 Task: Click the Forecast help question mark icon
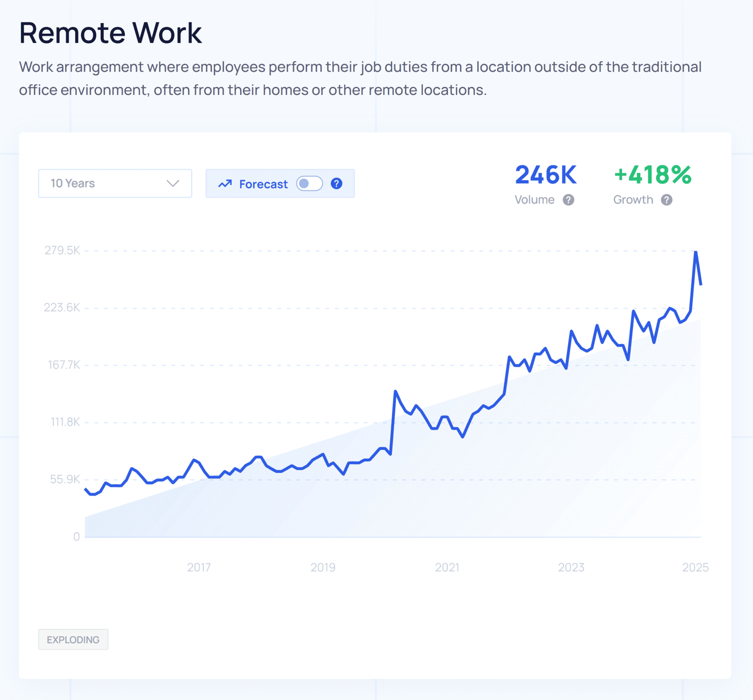pos(336,183)
